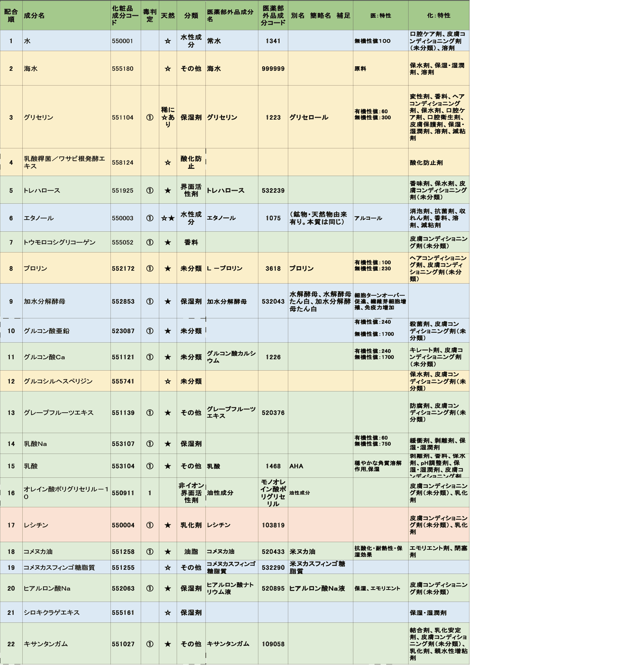This screenshot has width=617, height=672.
Task: Select ingredient cell グレープフルーツエキス in row 13
Action: pos(67,412)
